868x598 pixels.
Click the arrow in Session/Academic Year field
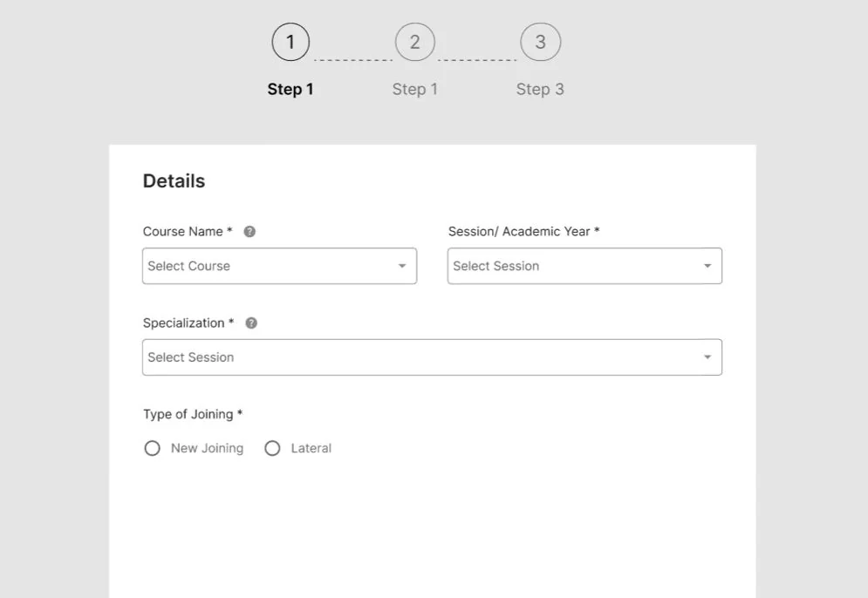[x=707, y=266]
